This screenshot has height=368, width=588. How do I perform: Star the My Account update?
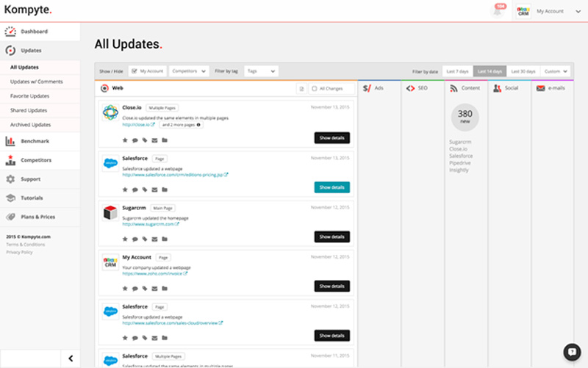[x=125, y=289]
